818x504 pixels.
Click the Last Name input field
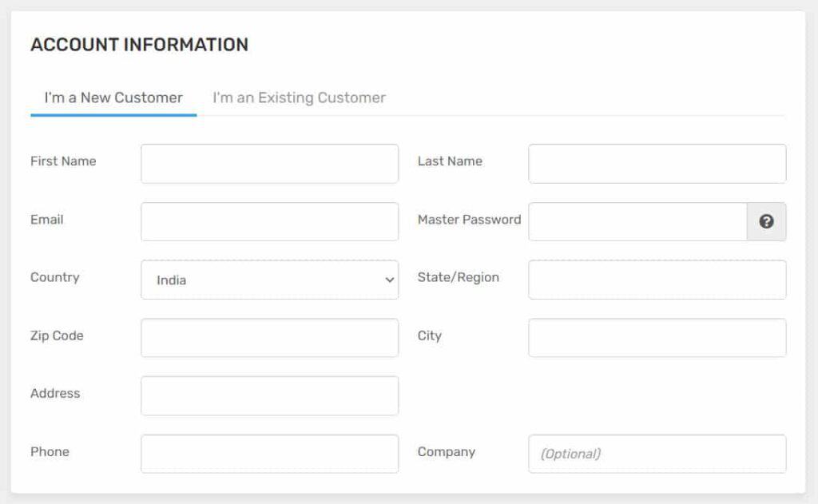click(657, 163)
